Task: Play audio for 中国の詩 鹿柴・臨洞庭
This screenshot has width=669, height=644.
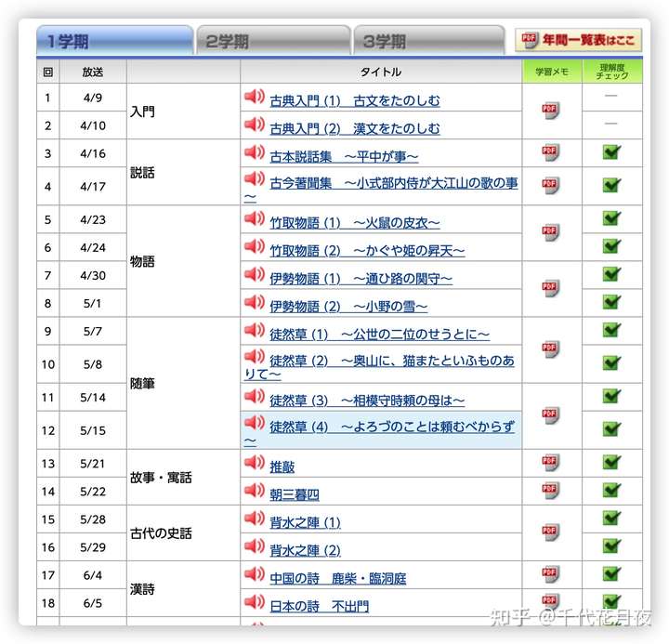Action: 255,574
